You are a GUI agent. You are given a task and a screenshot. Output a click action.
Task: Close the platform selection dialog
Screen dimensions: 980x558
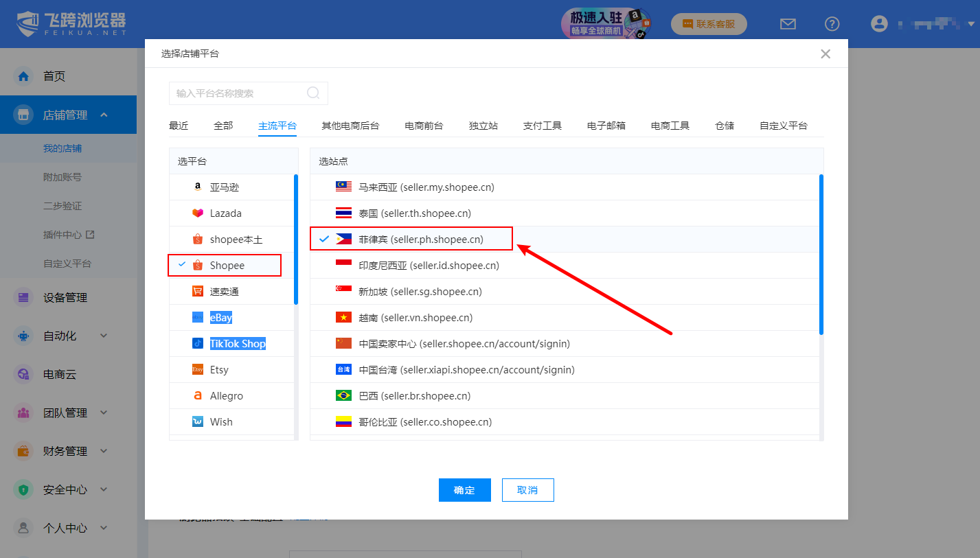825,54
